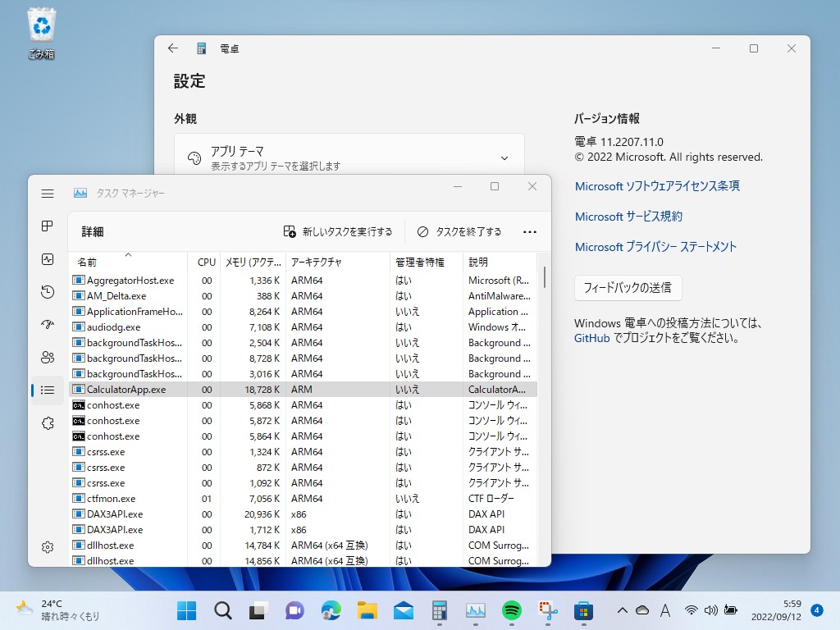The height and width of the screenshot is (630, 840).
Task: Open the Task Manager hamburger navigation menu
Action: (48, 194)
